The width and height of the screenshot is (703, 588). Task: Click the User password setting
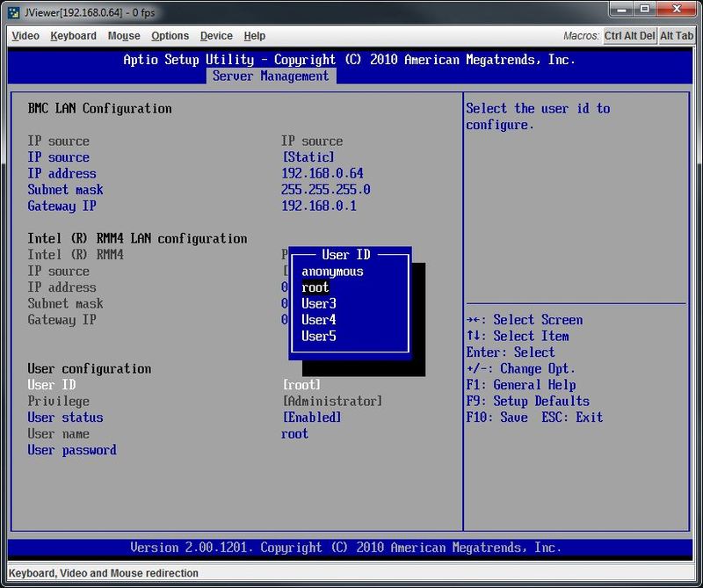72,450
